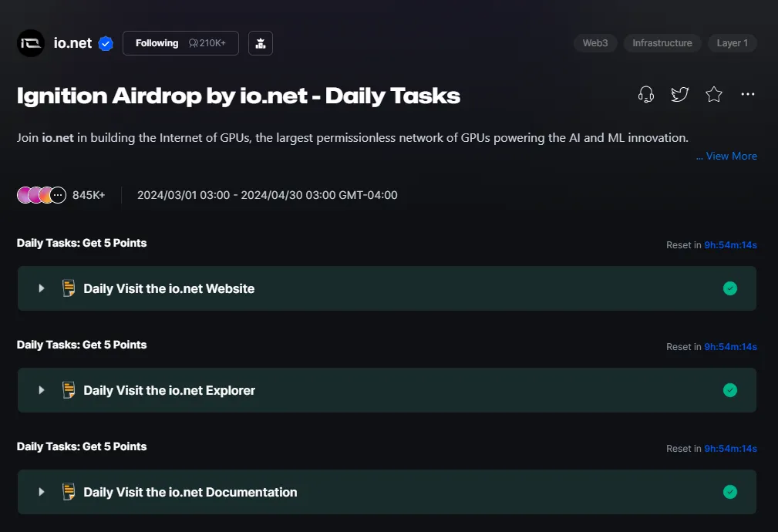Click the followers icon beside 210K+
The height and width of the screenshot is (532, 778).
193,43
